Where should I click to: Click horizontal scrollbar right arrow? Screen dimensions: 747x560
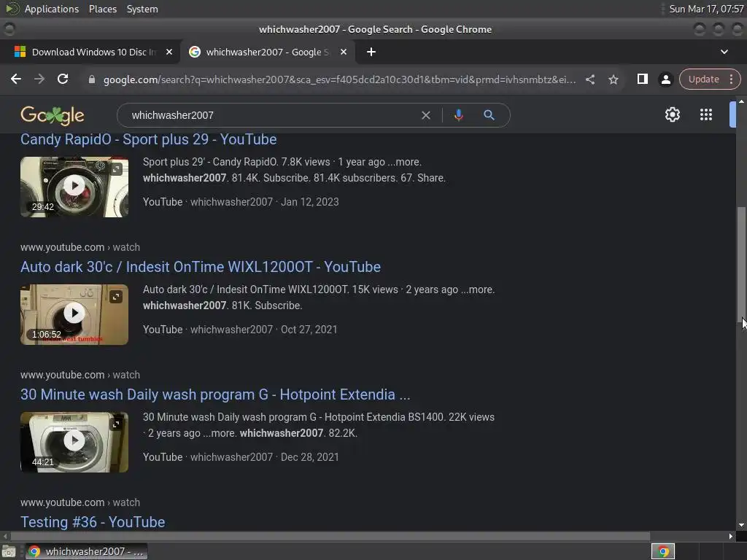coord(731,536)
